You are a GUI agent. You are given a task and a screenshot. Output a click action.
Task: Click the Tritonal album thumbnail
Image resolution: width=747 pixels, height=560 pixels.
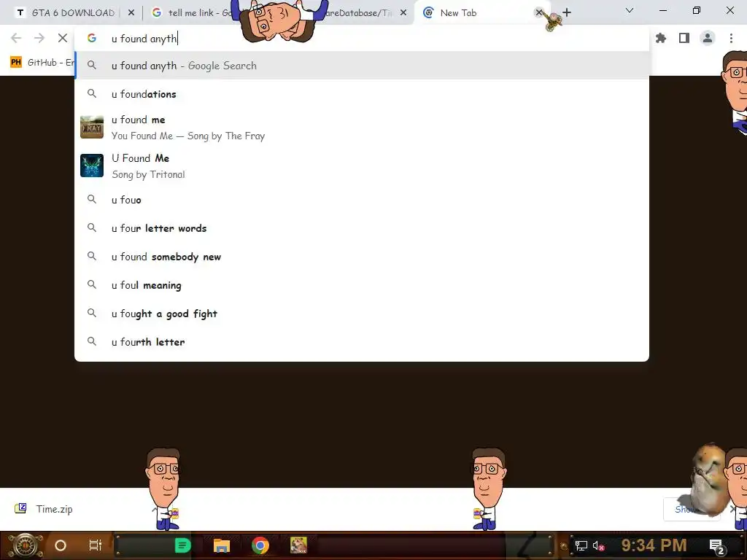click(x=92, y=166)
